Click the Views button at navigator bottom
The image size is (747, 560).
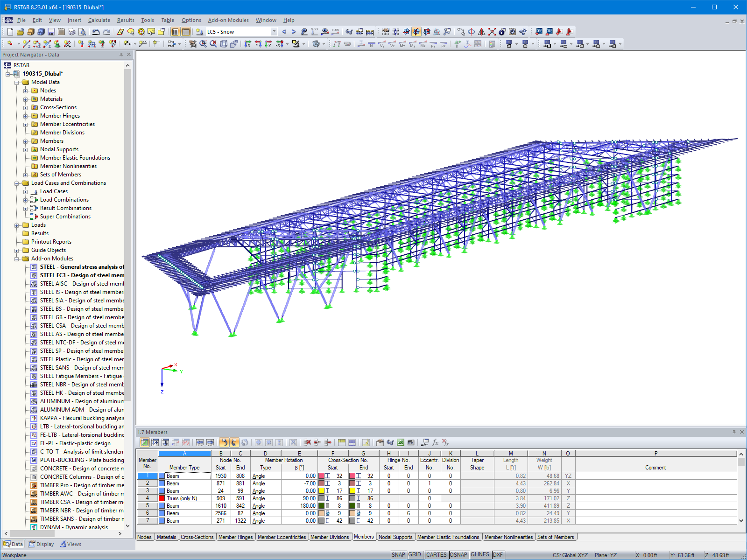pyautogui.click(x=71, y=544)
